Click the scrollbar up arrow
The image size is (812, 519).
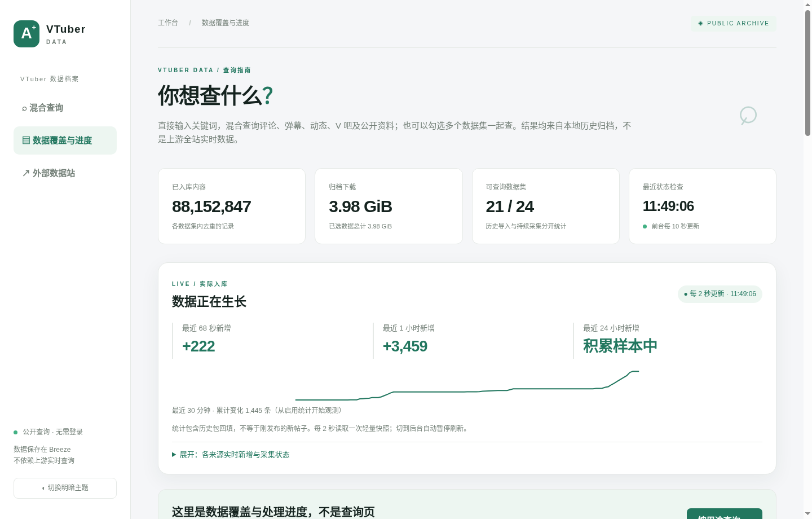(807, 5)
